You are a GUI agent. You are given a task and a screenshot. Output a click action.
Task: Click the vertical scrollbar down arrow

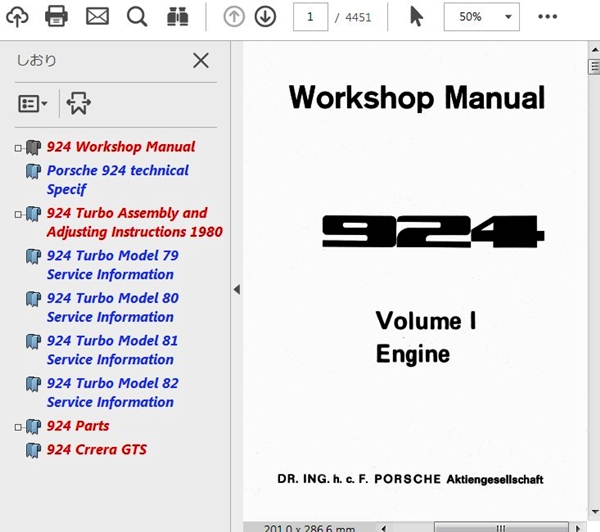tap(595, 512)
